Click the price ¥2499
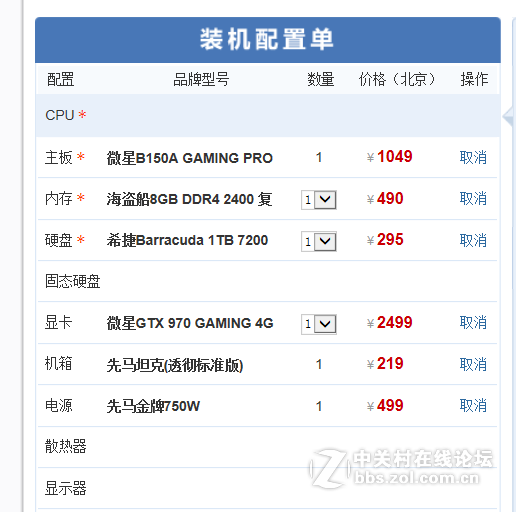The image size is (516, 512). coord(389,322)
